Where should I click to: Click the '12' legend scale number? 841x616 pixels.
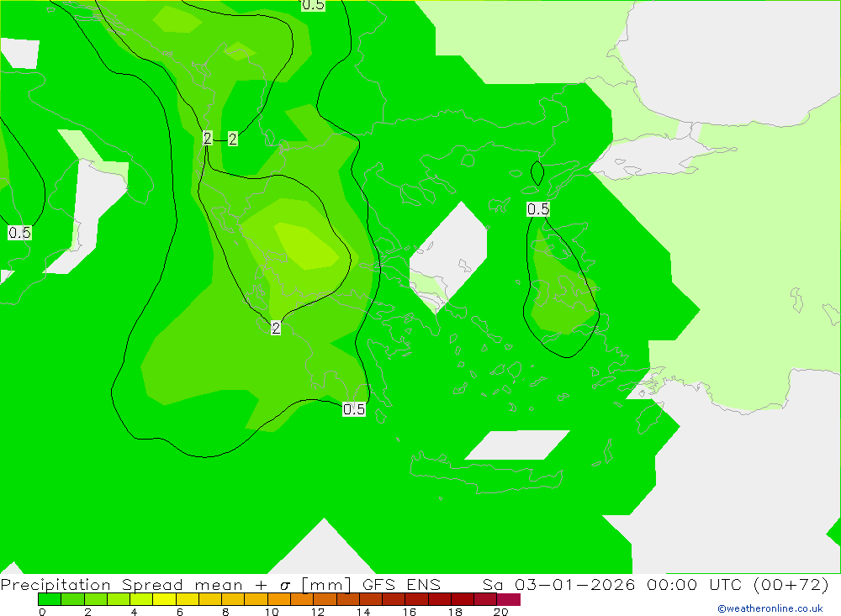[318, 612]
